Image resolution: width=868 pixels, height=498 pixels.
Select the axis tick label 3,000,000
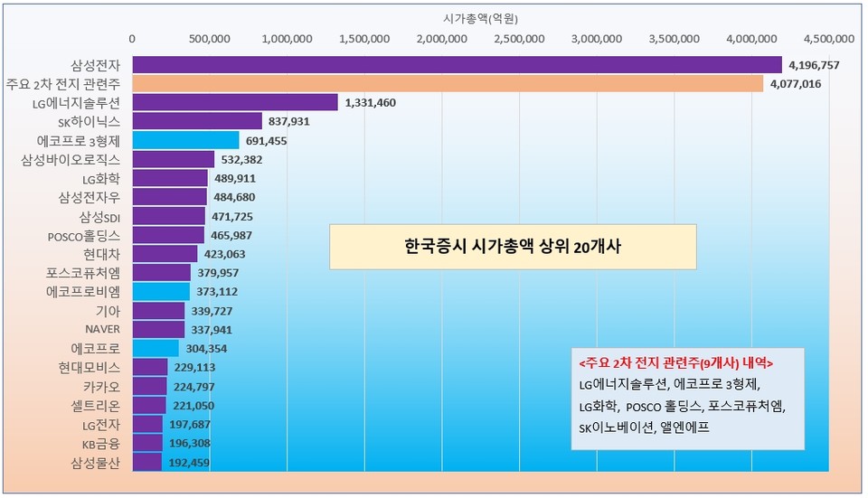click(x=597, y=39)
